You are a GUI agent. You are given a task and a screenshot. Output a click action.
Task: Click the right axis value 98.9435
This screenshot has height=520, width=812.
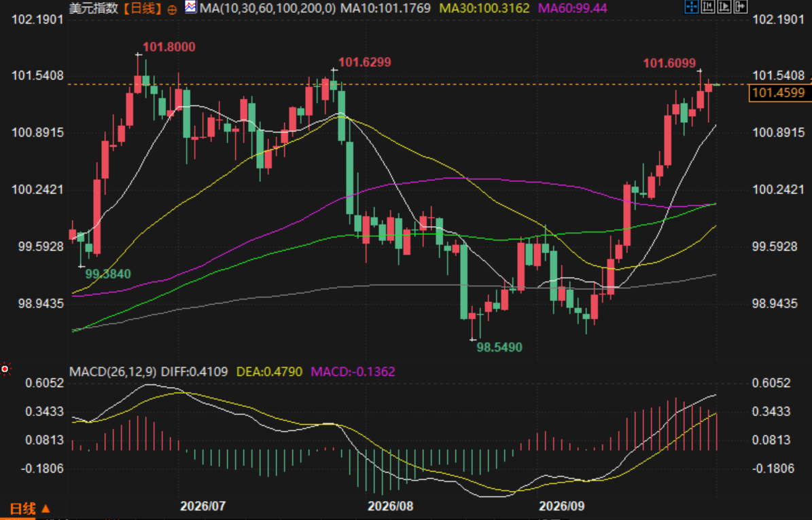(x=775, y=303)
